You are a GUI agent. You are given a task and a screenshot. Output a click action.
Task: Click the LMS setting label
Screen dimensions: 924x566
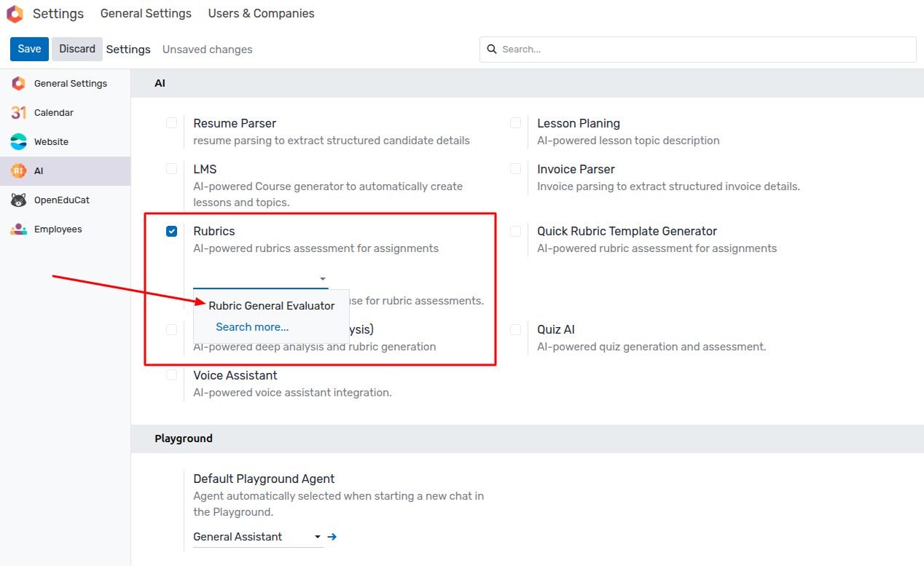(x=205, y=170)
